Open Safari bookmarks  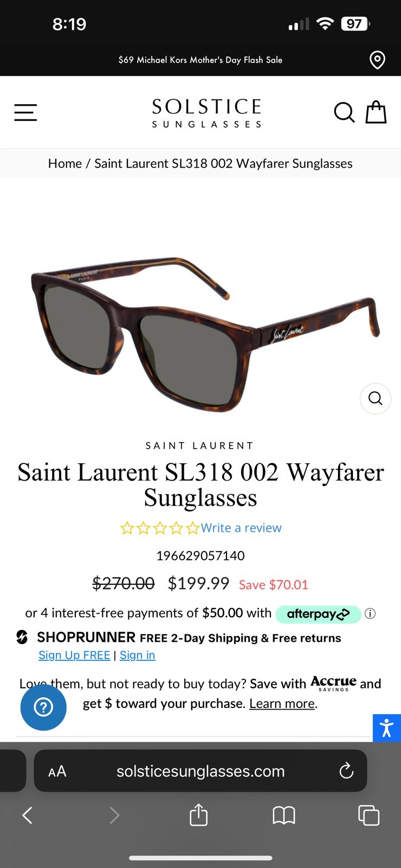click(283, 815)
